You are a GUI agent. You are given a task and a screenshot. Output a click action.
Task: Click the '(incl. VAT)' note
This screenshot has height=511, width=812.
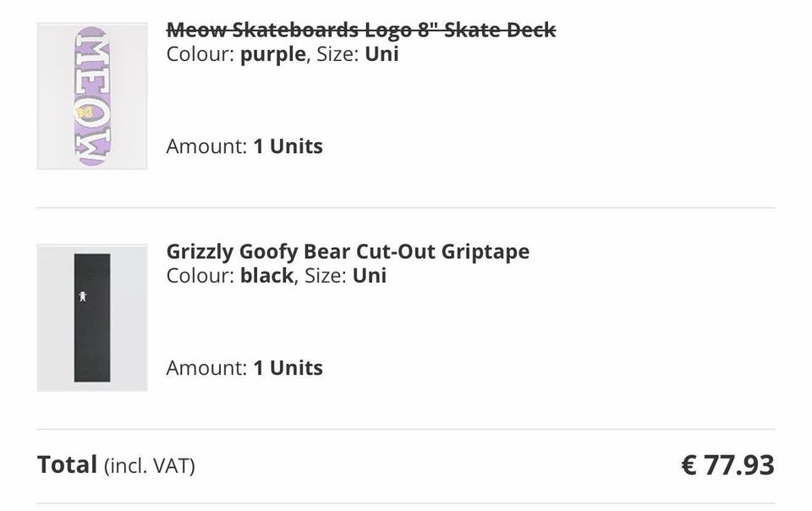150,465
